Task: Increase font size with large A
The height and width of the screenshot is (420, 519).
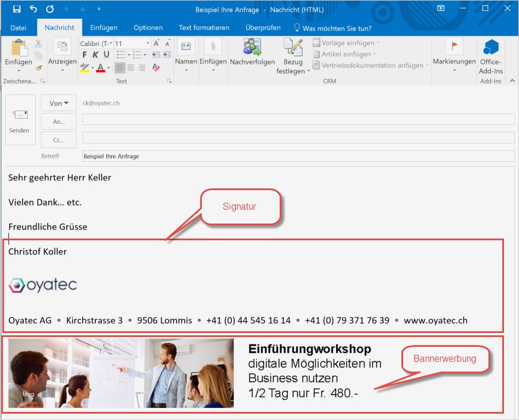Action: [x=156, y=43]
